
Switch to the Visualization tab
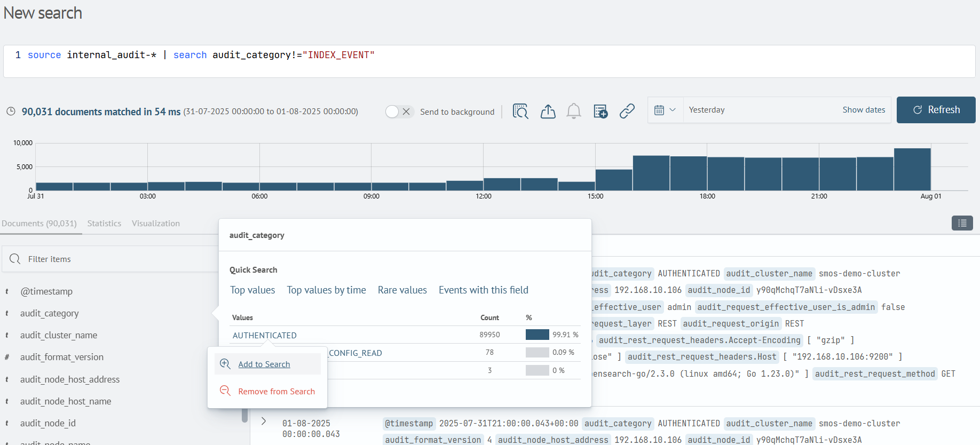tap(156, 224)
